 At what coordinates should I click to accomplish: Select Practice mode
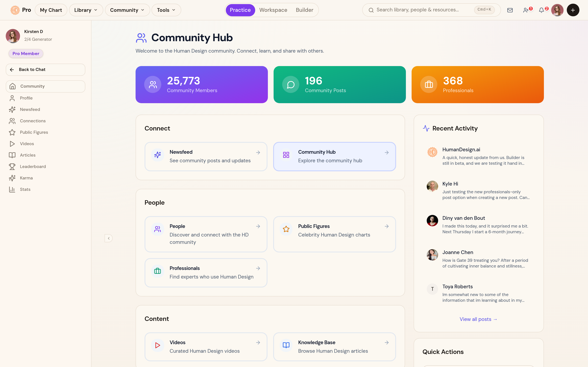coord(240,10)
